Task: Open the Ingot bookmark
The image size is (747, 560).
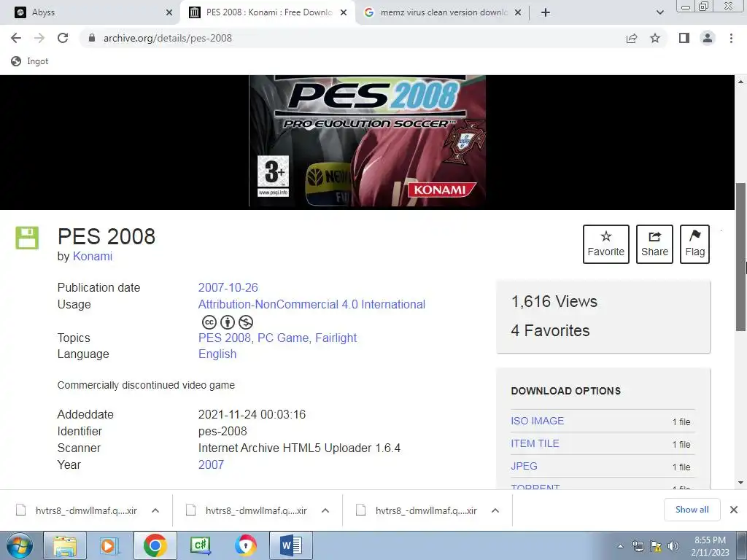Action: (x=30, y=61)
